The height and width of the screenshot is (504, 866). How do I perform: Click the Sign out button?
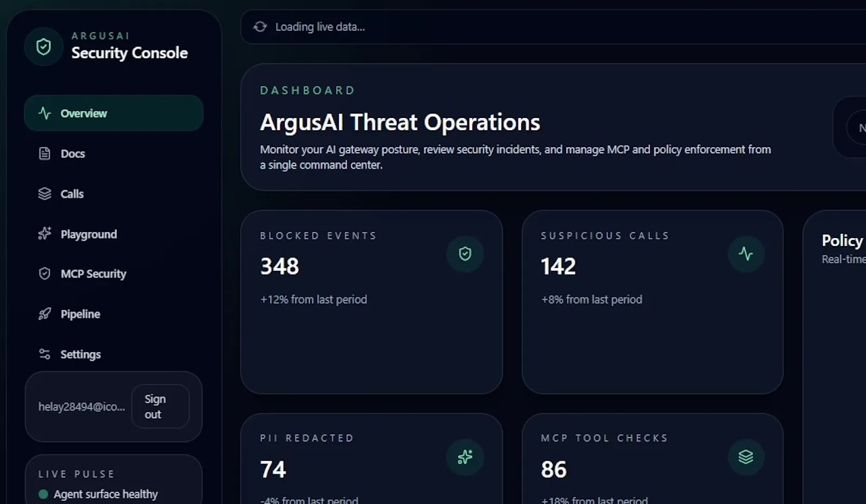(160, 406)
